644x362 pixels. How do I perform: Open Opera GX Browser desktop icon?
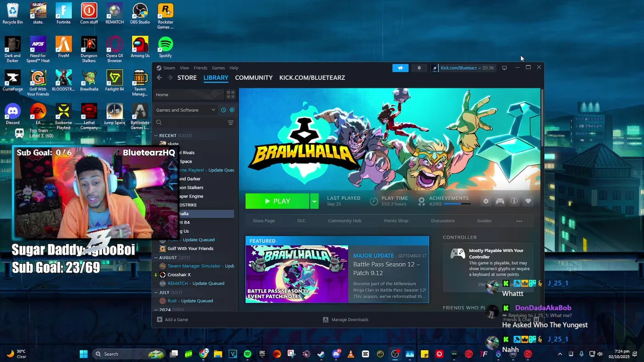coord(115,50)
